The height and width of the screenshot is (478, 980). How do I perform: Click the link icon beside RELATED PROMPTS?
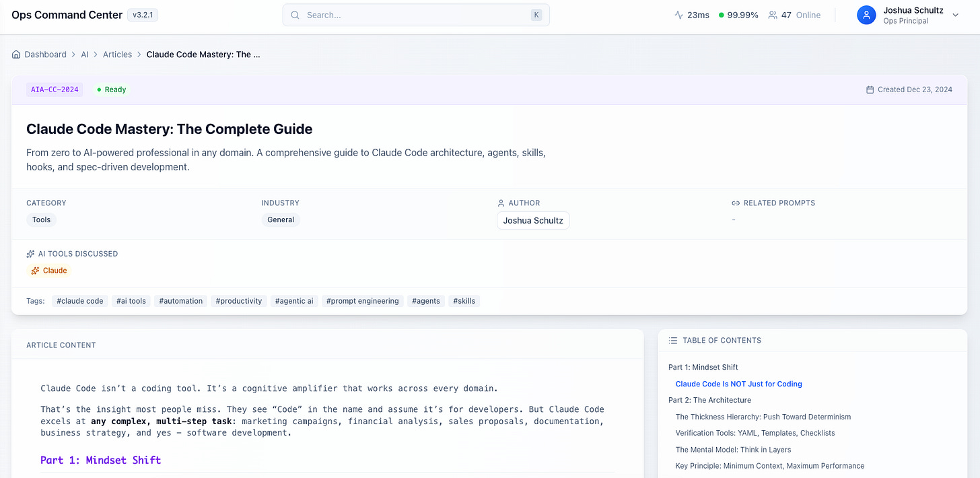click(736, 203)
